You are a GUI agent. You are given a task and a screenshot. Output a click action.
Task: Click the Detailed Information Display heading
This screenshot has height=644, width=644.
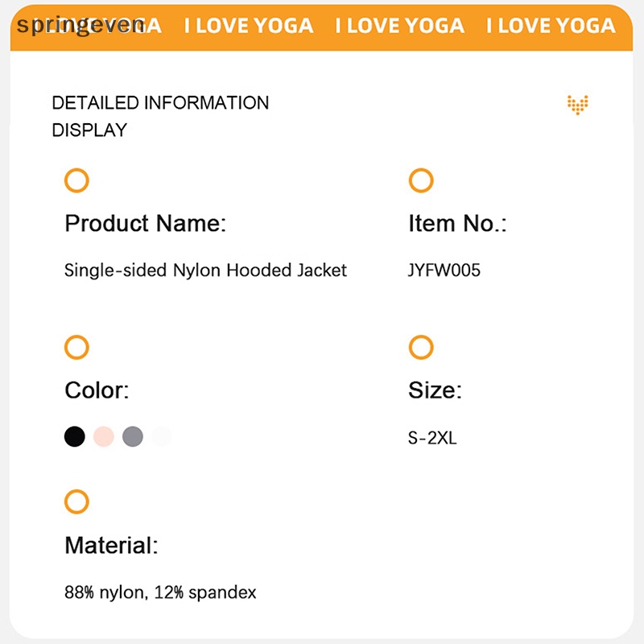click(160, 116)
